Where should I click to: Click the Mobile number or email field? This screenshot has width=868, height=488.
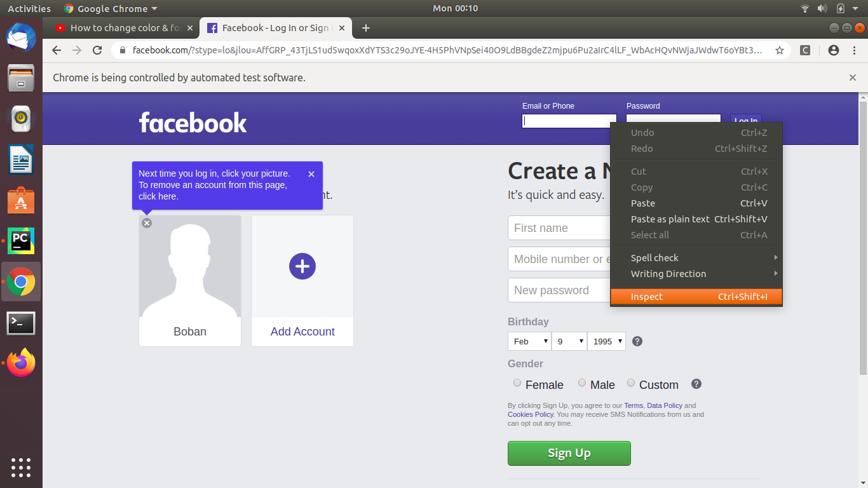point(559,259)
